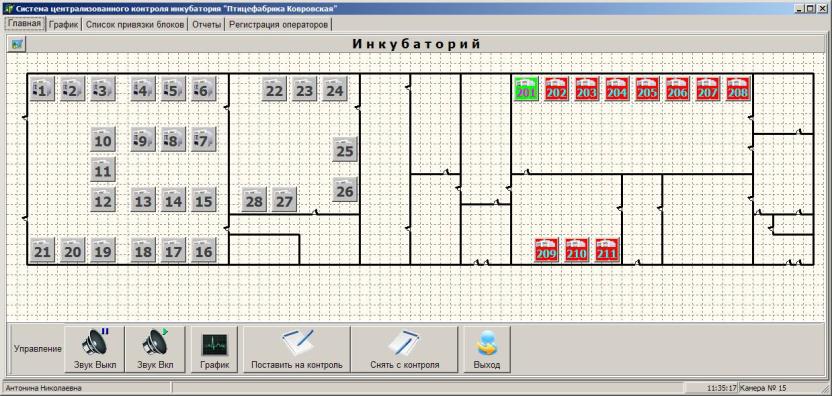832x396 pixels.
Task: Exit via the Выход button
Action: point(487,349)
